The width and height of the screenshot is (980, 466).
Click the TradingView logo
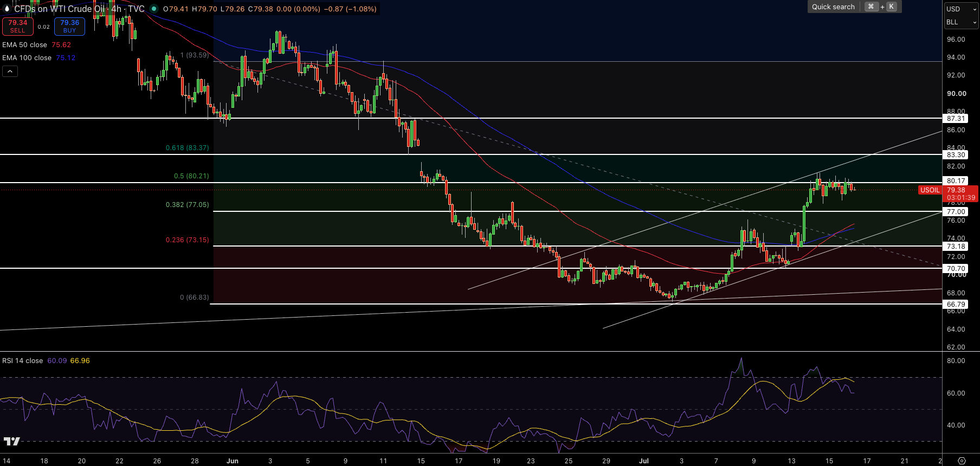(11, 441)
